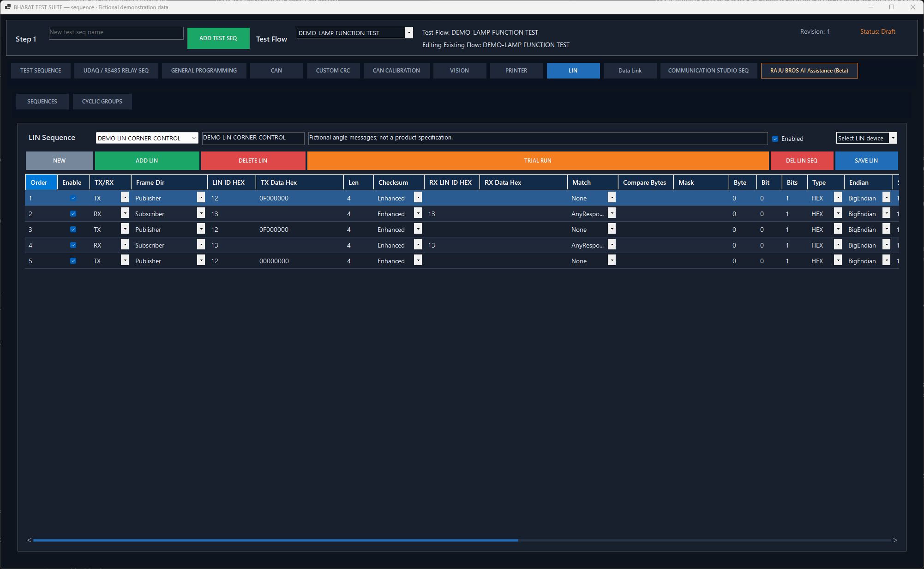This screenshot has height=569, width=924.
Task: Open the CYCLIC GROUPS sub-tab
Action: point(102,102)
